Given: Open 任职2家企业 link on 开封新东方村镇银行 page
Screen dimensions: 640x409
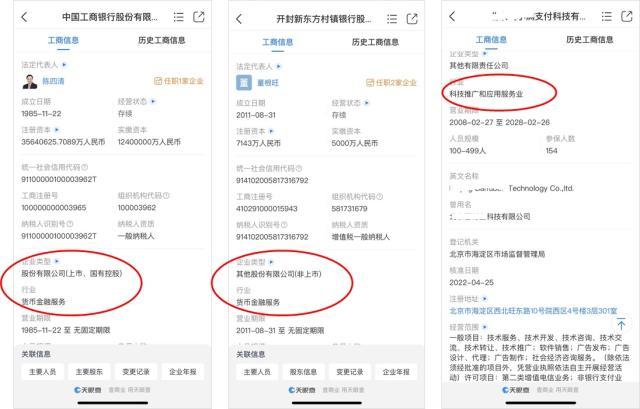Looking at the screenshot, I should coord(391,83).
